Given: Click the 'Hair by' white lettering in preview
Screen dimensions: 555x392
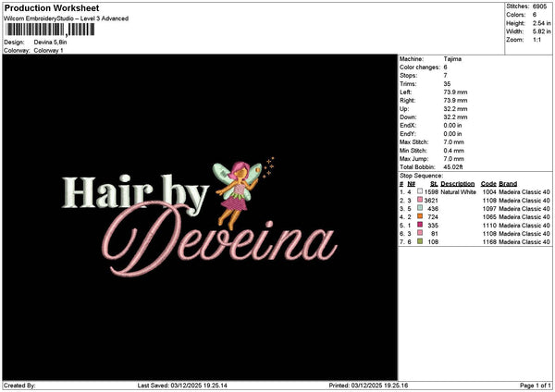Looking at the screenshot, I should pos(135,194).
